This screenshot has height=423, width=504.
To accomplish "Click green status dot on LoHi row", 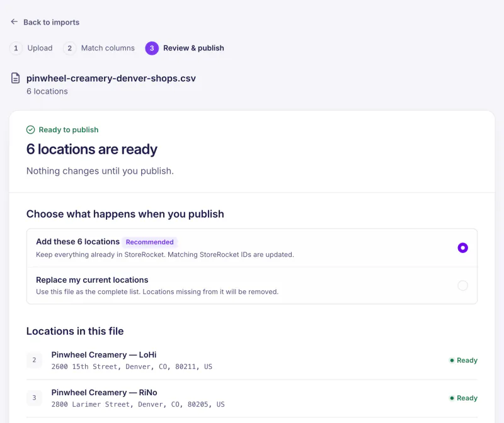I will tap(452, 361).
